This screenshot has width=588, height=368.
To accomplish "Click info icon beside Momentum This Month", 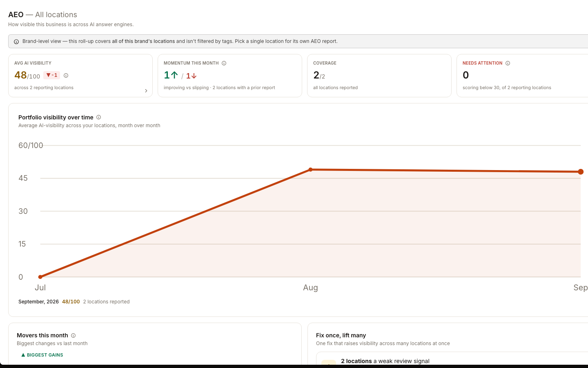I will click(x=224, y=63).
